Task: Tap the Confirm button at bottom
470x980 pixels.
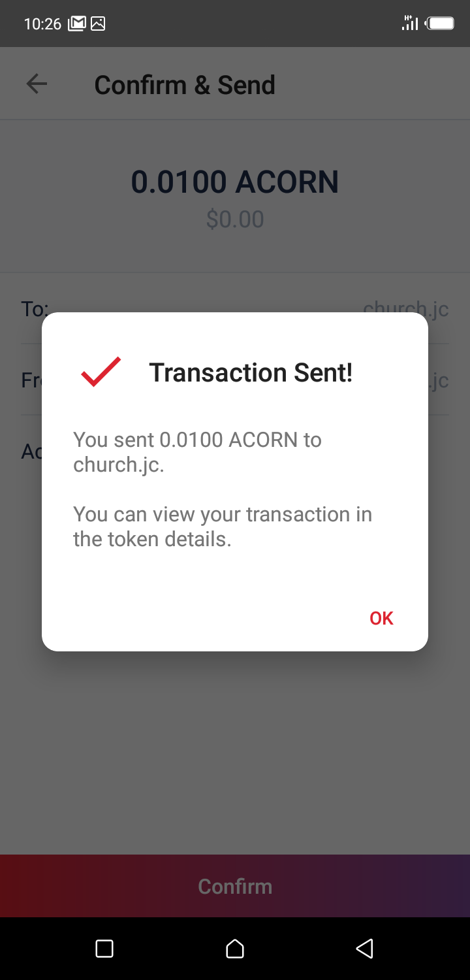Action: click(x=235, y=886)
